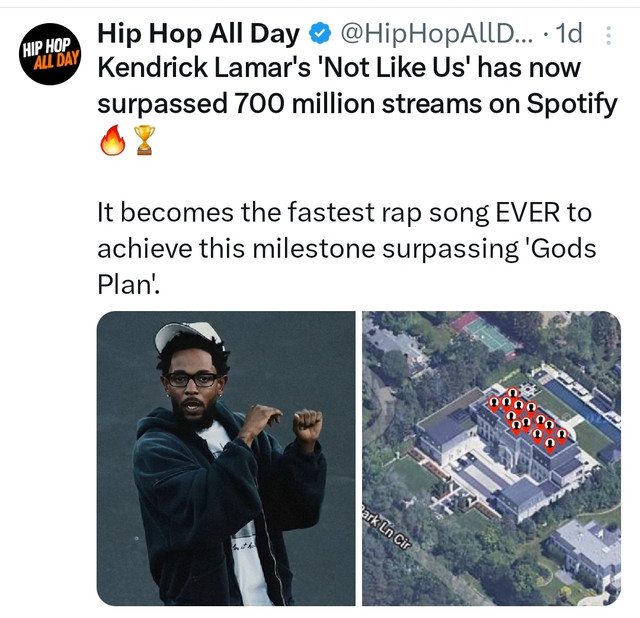Open the Hip Hop All Day profile avatar

50,54
